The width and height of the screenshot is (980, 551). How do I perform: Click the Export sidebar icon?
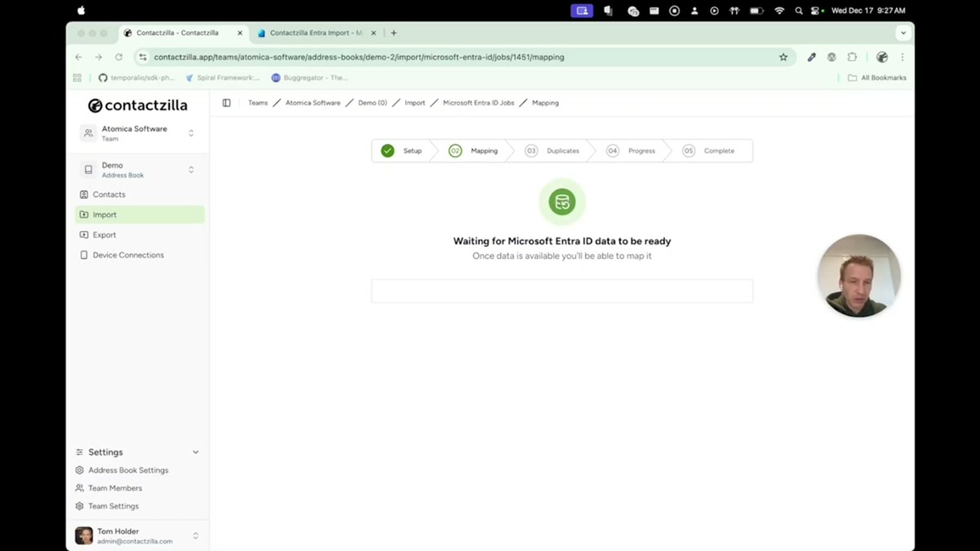84,234
